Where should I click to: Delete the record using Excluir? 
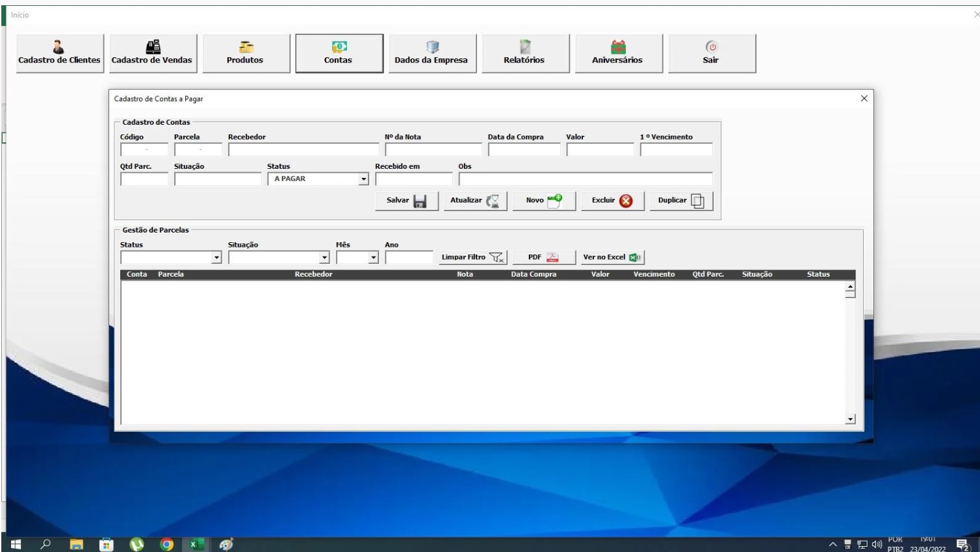pos(612,201)
